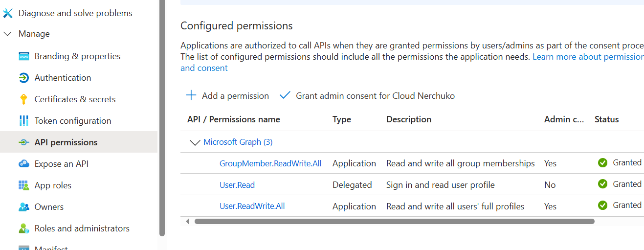Open the Manifest menu item

click(x=51, y=248)
